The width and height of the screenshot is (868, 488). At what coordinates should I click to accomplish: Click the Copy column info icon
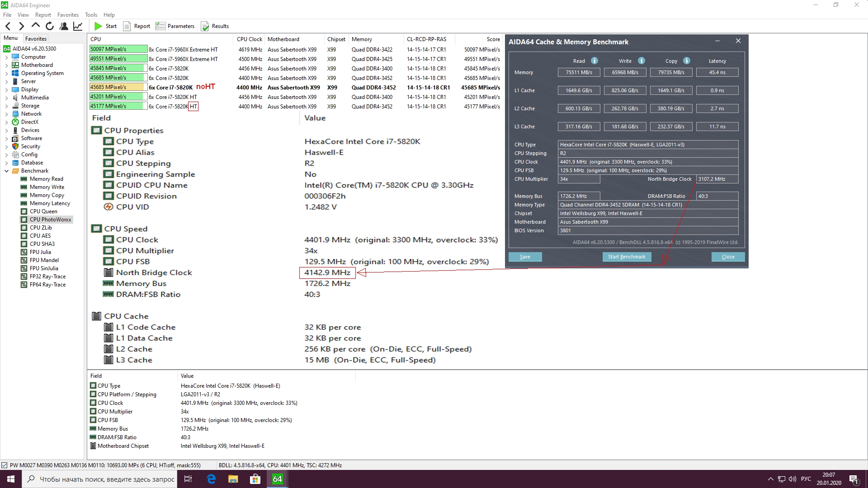click(x=687, y=61)
